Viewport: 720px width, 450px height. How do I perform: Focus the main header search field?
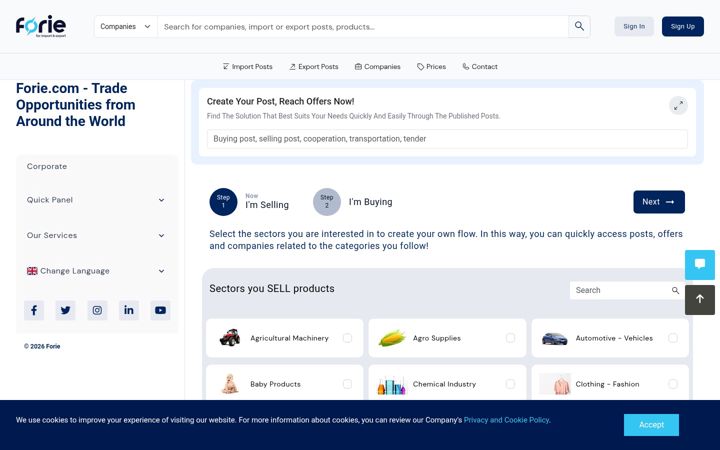363,27
